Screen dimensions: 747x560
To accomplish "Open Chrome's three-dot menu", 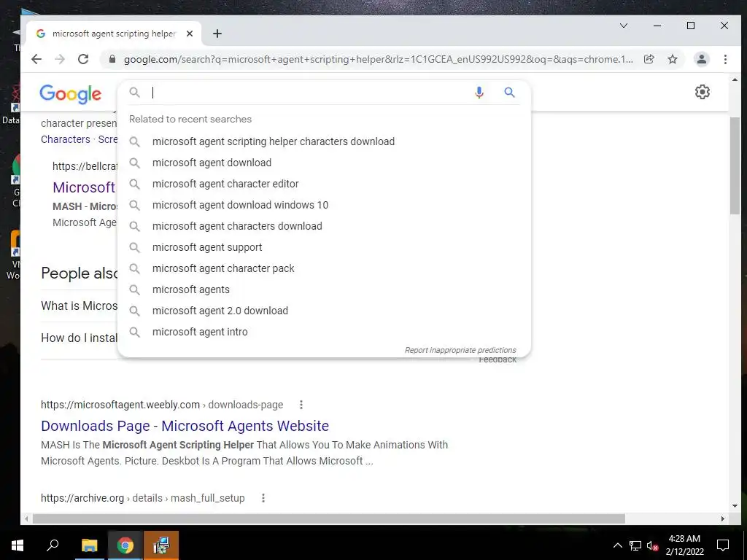I will [x=725, y=59].
